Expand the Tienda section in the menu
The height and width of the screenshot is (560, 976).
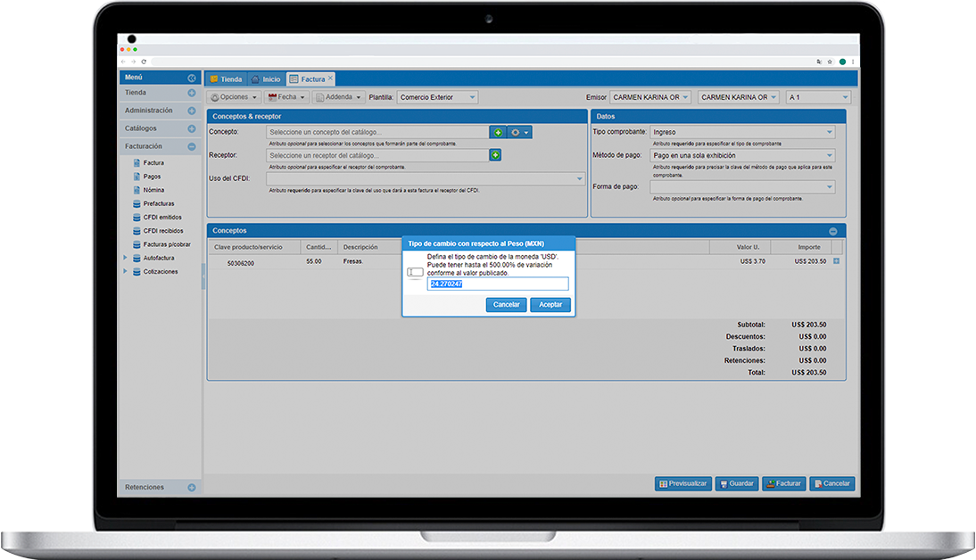click(x=191, y=93)
